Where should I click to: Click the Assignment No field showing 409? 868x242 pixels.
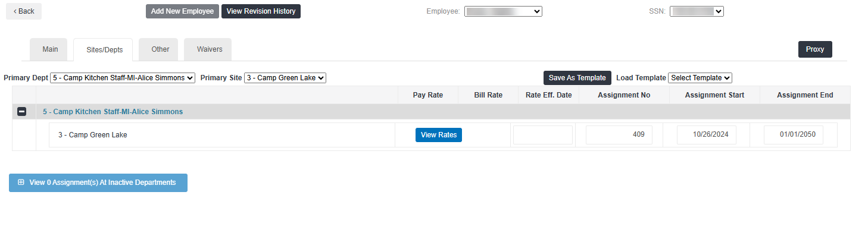point(619,135)
